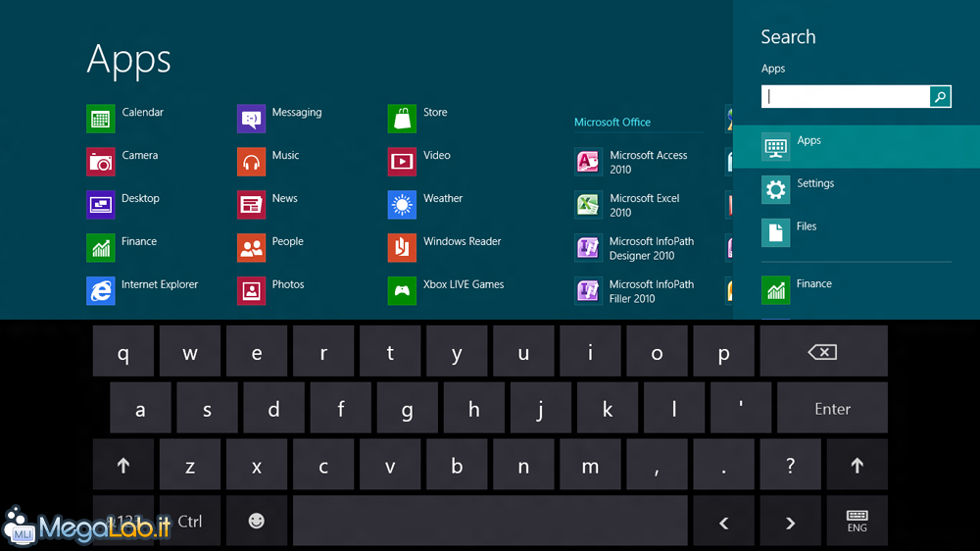980x551 pixels.
Task: Tap the apostrophe key
Action: click(x=741, y=409)
